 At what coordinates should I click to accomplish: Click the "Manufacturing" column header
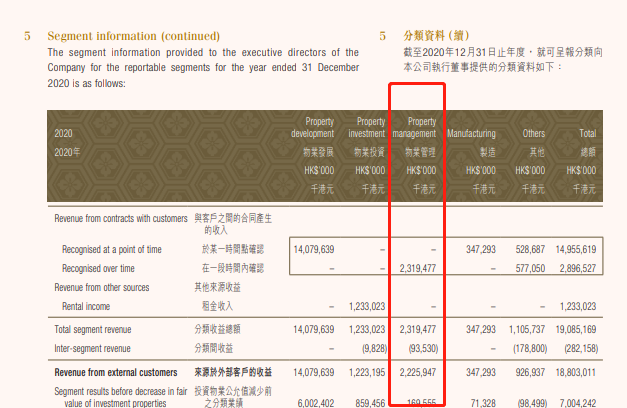click(x=471, y=133)
